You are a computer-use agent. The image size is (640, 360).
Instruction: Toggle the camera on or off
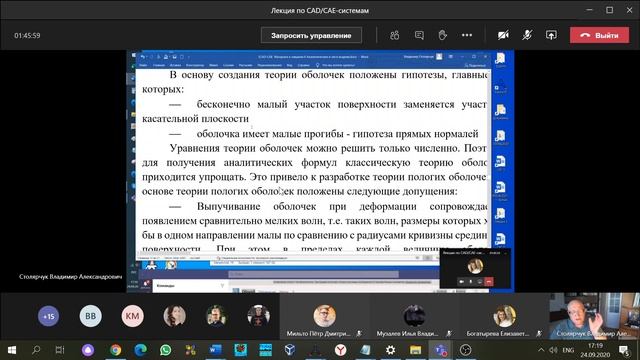tap(503, 36)
